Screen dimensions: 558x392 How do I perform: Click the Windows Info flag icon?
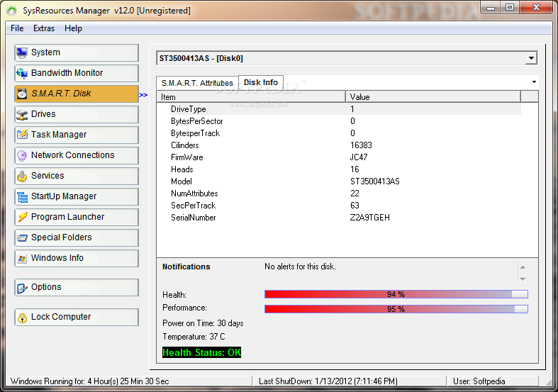coord(22,258)
